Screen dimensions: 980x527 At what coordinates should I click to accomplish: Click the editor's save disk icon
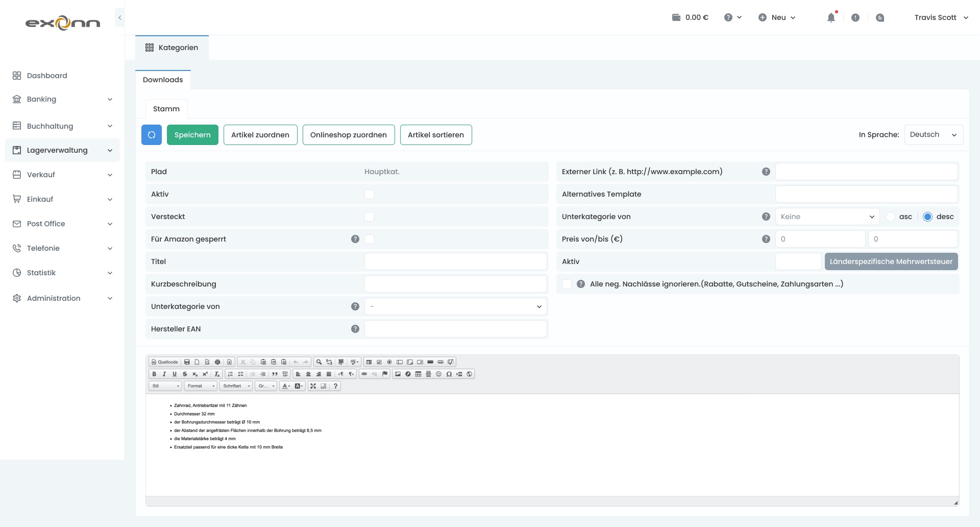click(x=187, y=362)
